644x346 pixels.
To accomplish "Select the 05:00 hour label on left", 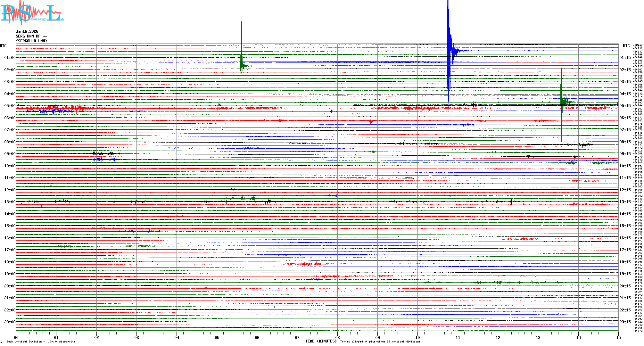I will (x=10, y=106).
